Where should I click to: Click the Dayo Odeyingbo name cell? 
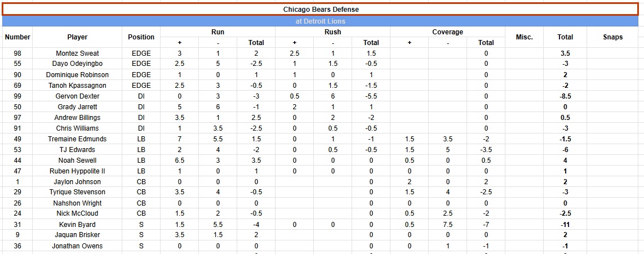point(77,64)
